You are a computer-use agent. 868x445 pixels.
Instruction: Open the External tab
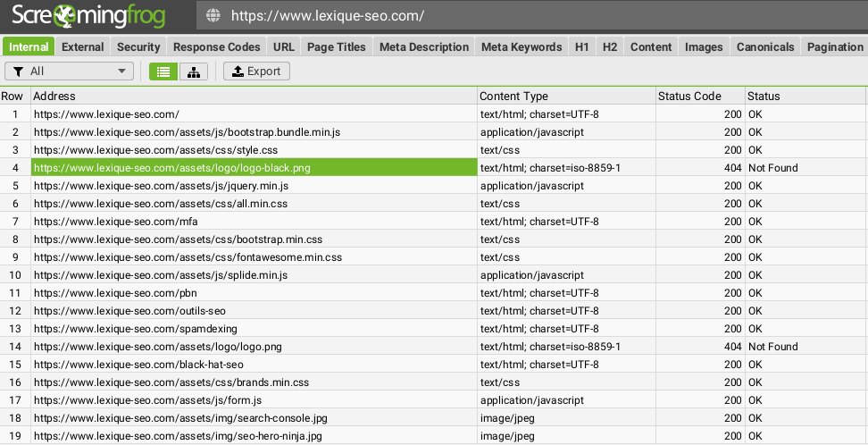82,47
